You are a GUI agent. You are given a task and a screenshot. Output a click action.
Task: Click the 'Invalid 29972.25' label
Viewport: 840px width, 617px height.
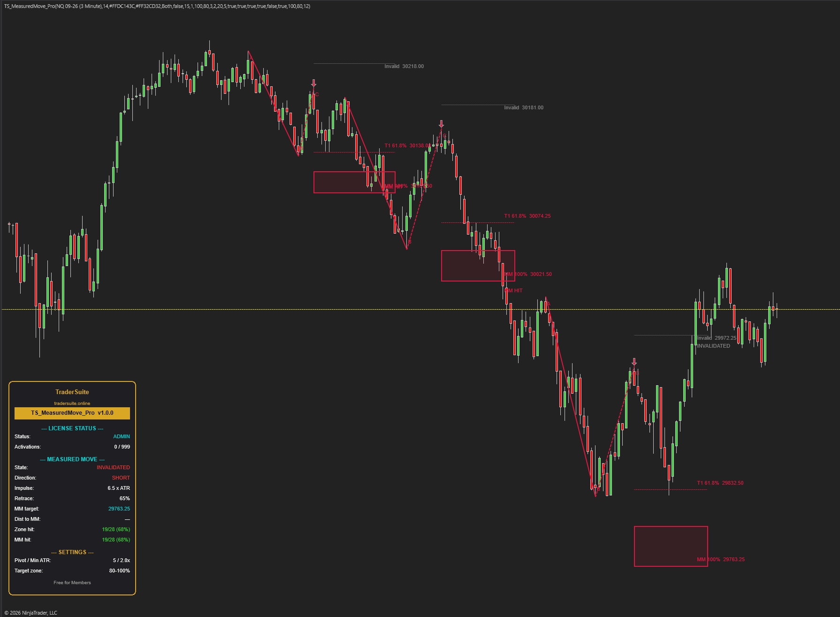717,338
